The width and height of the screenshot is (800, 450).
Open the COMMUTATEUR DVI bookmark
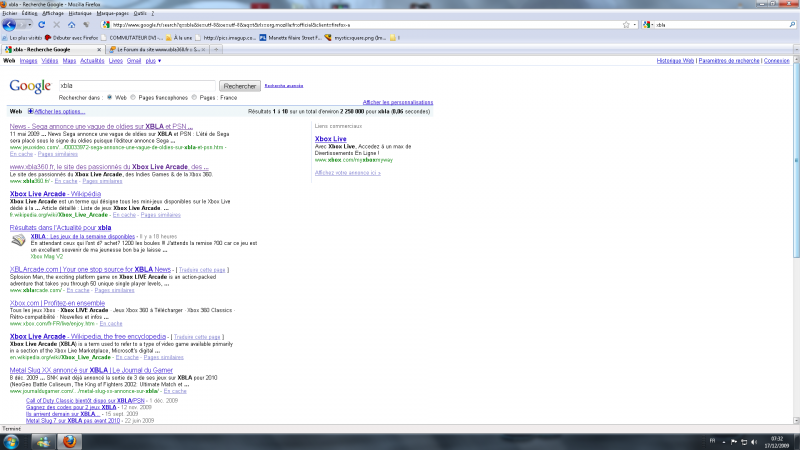click(x=132, y=38)
